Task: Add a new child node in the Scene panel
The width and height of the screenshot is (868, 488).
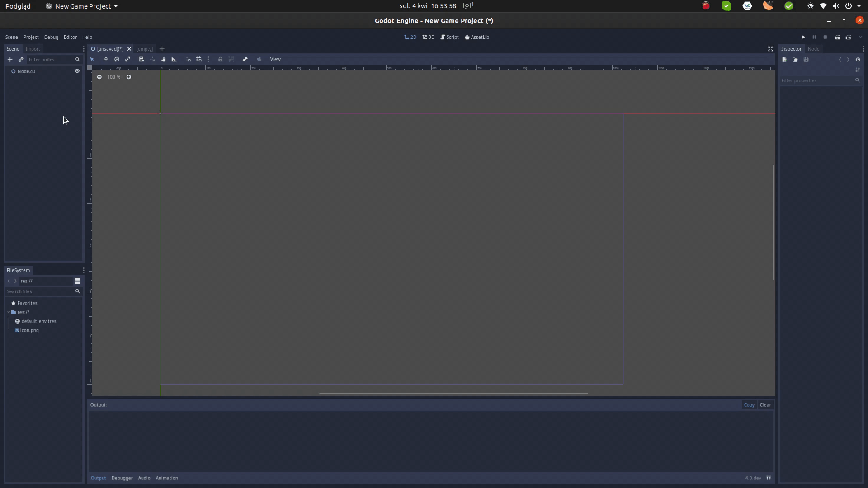Action: (10, 59)
